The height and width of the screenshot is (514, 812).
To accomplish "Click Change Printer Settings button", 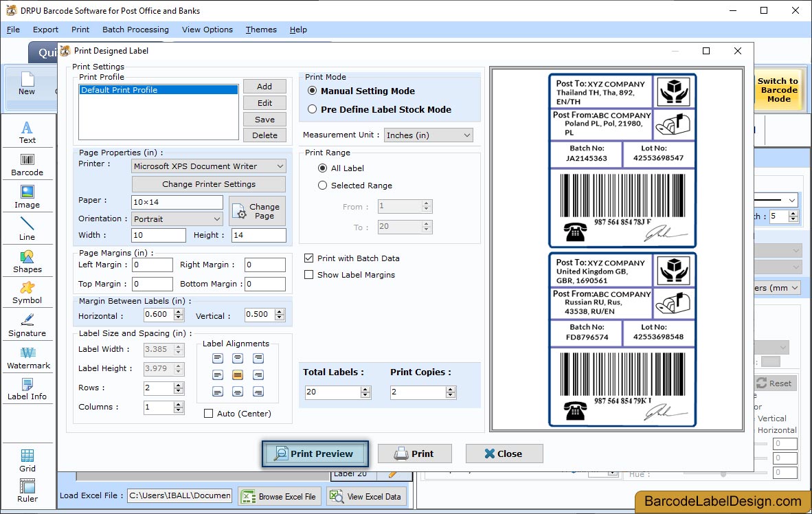I will 209,184.
